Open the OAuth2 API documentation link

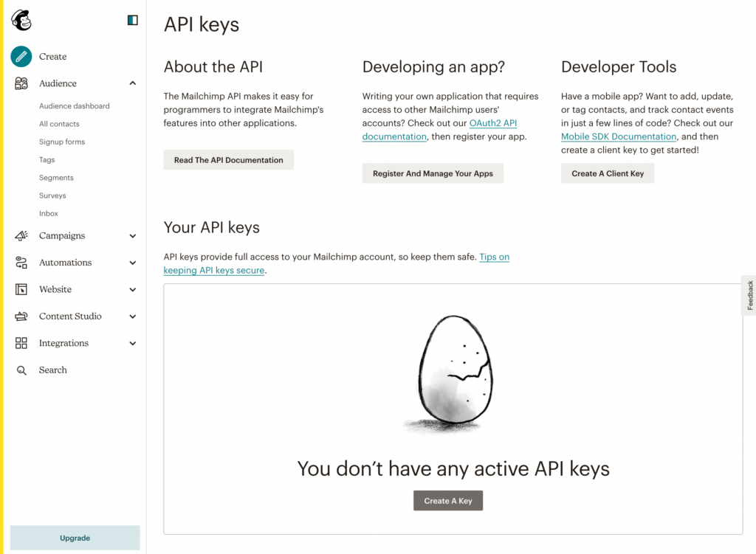pos(492,122)
